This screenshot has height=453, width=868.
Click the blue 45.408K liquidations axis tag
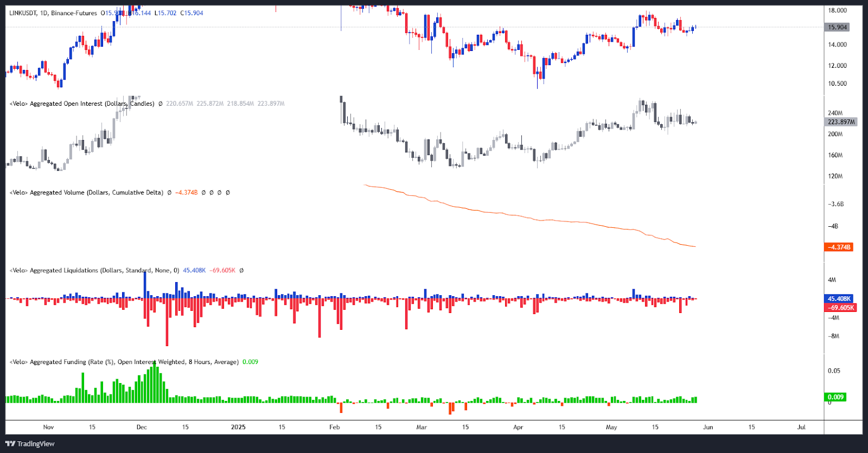(x=839, y=299)
